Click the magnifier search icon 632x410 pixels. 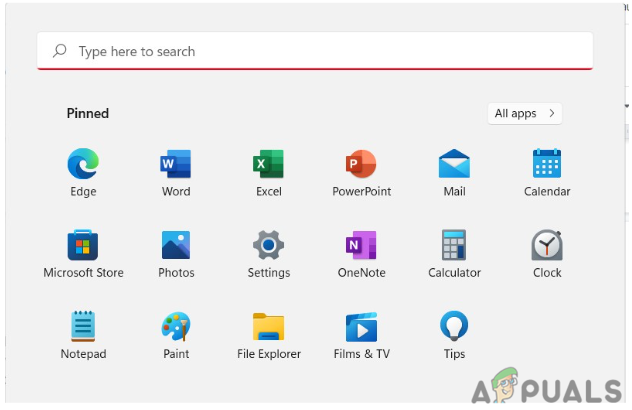pos(60,51)
